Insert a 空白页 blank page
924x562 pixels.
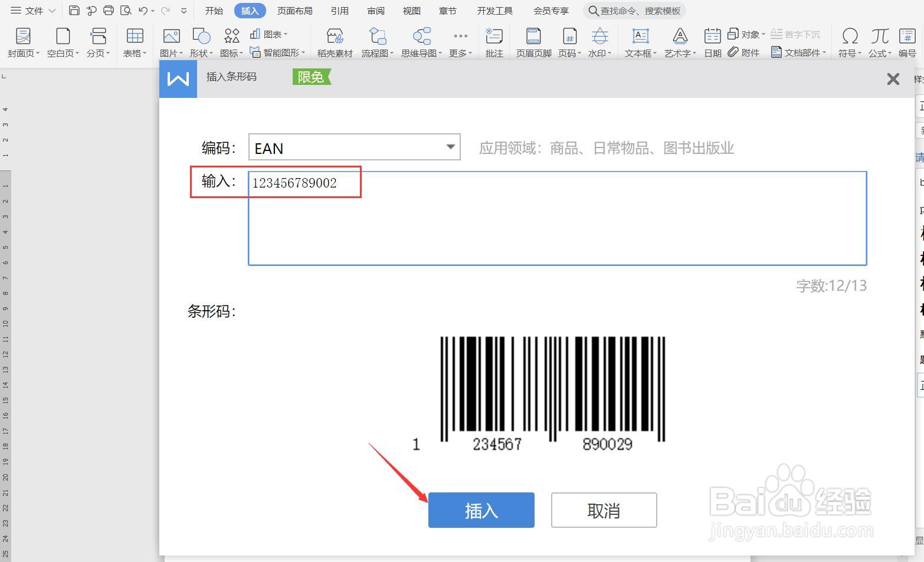(63, 42)
